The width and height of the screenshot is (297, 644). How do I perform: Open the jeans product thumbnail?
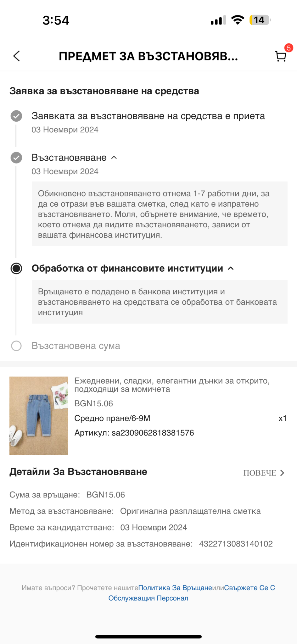pyautogui.click(x=39, y=416)
